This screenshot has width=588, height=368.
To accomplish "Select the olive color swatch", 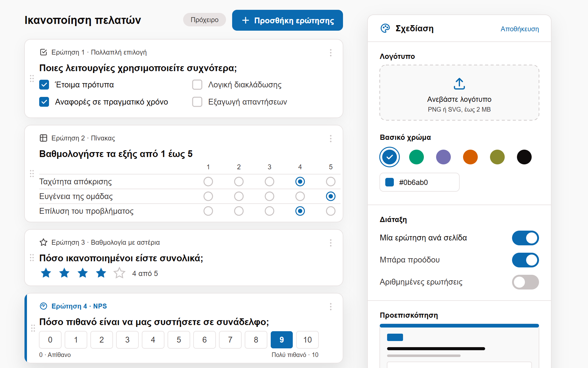I will [x=497, y=157].
